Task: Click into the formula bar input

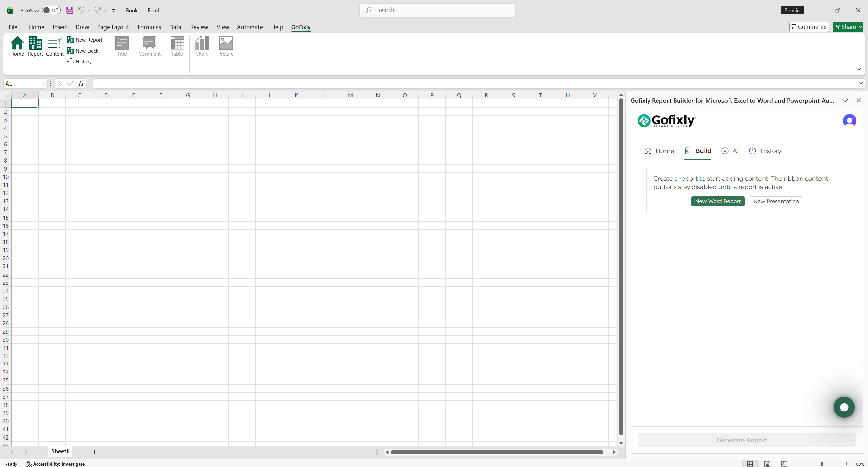Action: tap(475, 83)
